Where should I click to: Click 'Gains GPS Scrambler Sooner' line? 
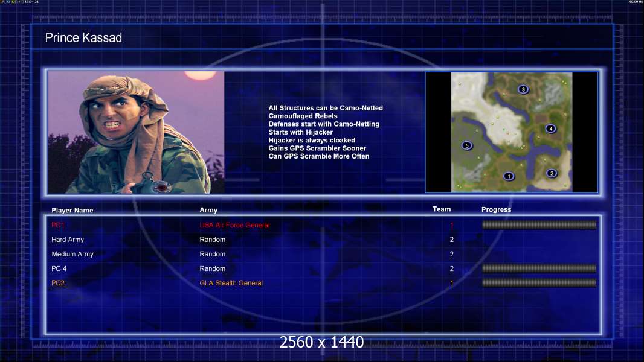coord(318,148)
